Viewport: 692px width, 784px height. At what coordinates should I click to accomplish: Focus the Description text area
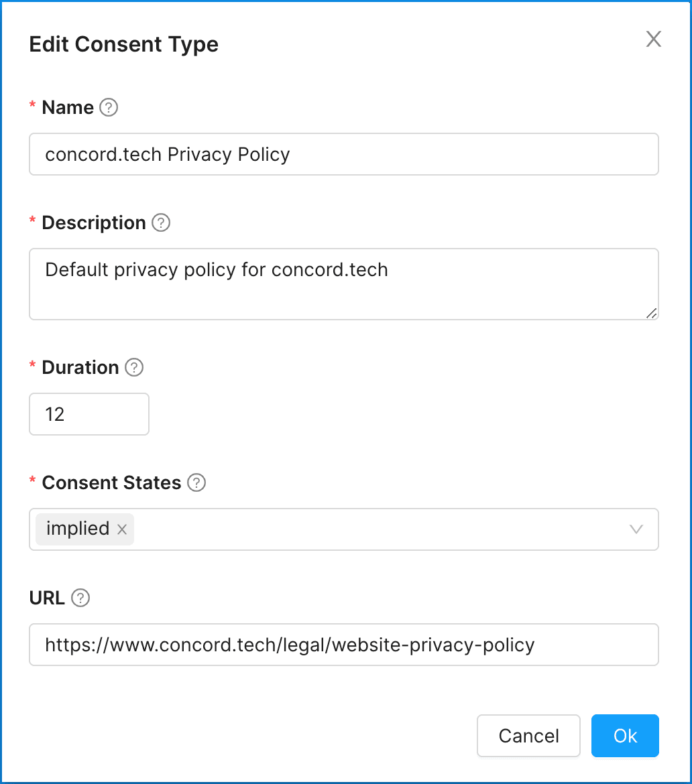click(343, 283)
